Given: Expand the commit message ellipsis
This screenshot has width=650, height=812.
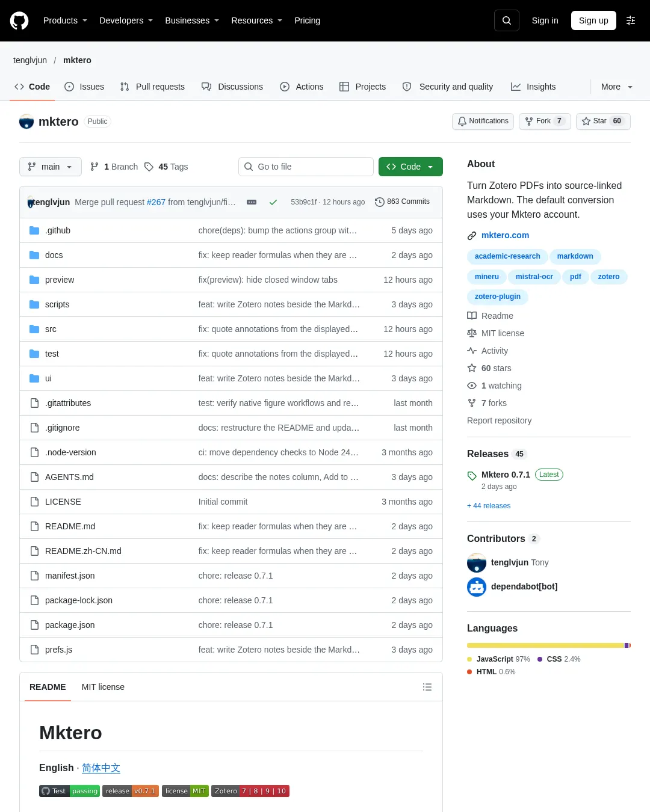Looking at the screenshot, I should coord(252,202).
